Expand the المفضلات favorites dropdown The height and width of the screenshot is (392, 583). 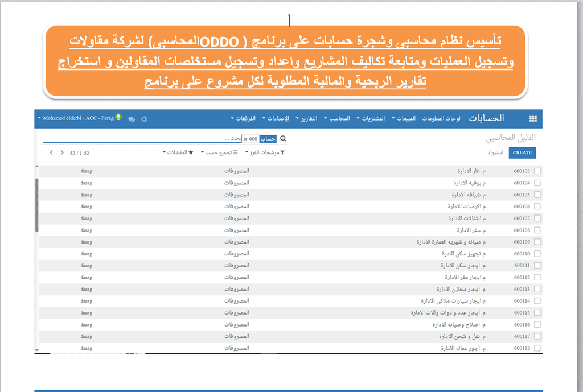pos(178,152)
